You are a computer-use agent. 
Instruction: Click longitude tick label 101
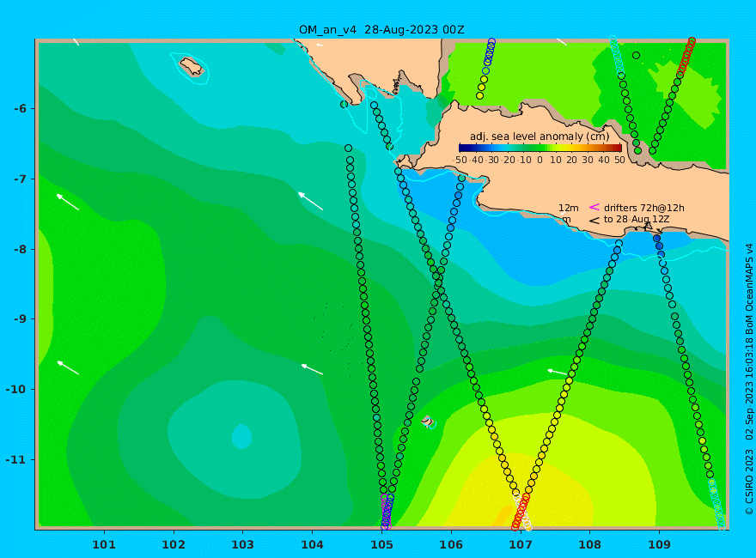point(104,545)
